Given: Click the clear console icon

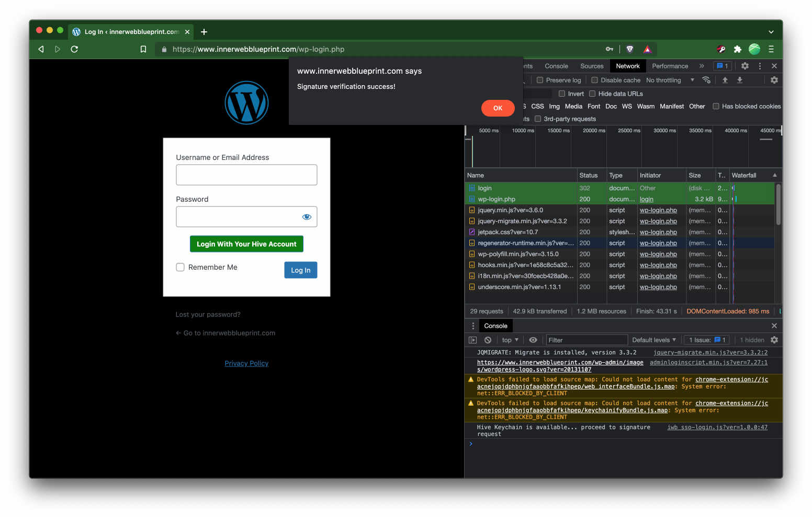Looking at the screenshot, I should [488, 340].
